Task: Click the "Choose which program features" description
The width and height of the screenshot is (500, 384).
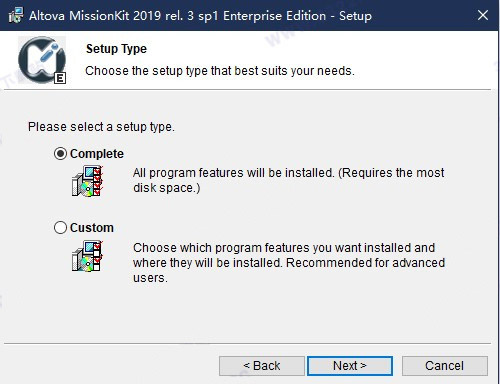Action: (289, 263)
